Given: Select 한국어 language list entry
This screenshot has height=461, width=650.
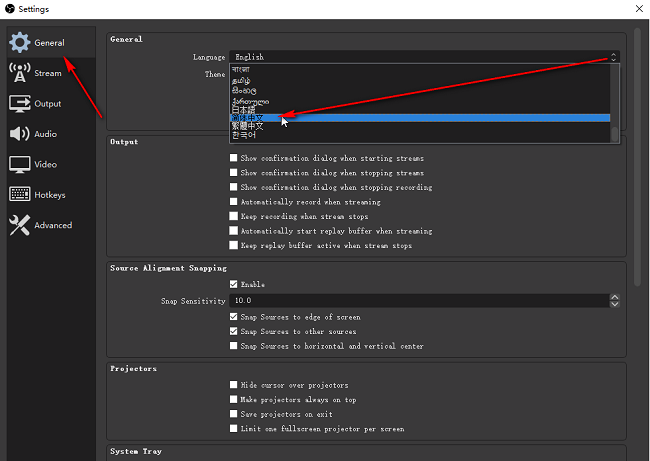Looking at the screenshot, I should [x=244, y=135].
